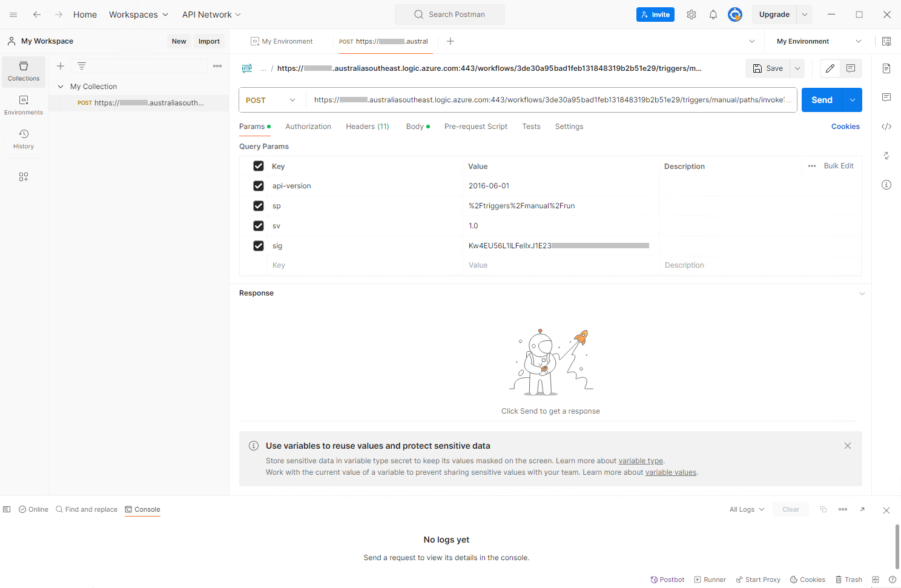
Task: Click the edit pencil icon
Action: click(830, 68)
